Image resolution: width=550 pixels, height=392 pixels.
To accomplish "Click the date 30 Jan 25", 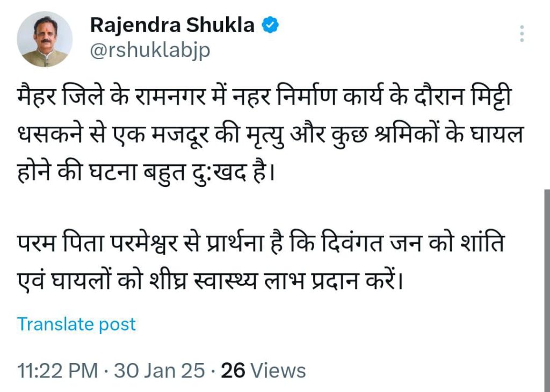I will click(x=159, y=371).
